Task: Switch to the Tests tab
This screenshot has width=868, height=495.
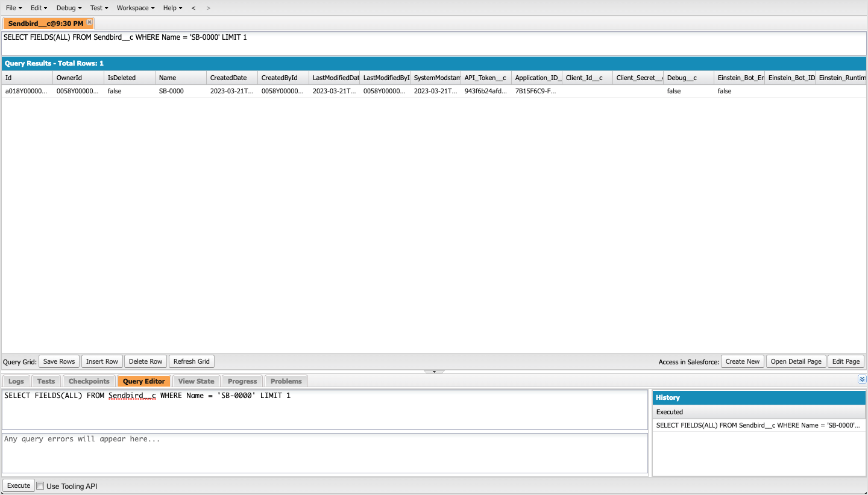Action: (x=46, y=381)
